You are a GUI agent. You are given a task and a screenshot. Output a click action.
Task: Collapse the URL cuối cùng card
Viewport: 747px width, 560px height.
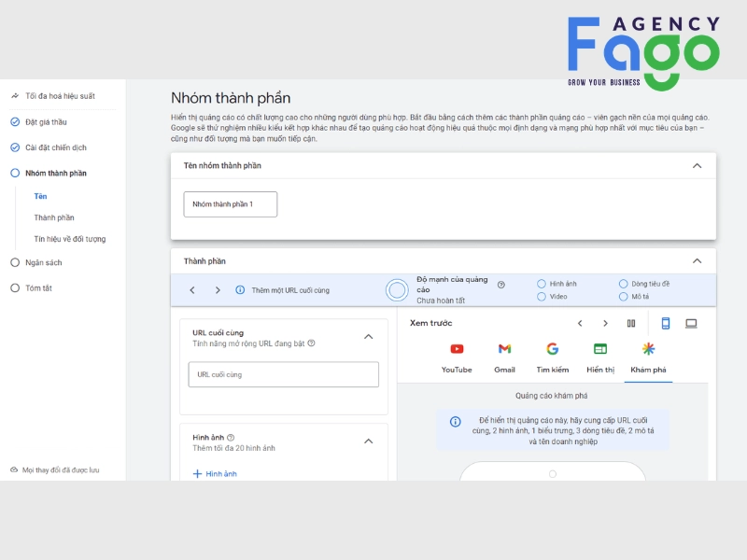pos(368,337)
